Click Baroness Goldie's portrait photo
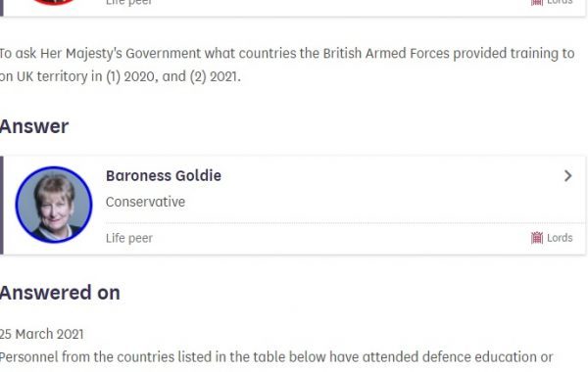 [54, 205]
